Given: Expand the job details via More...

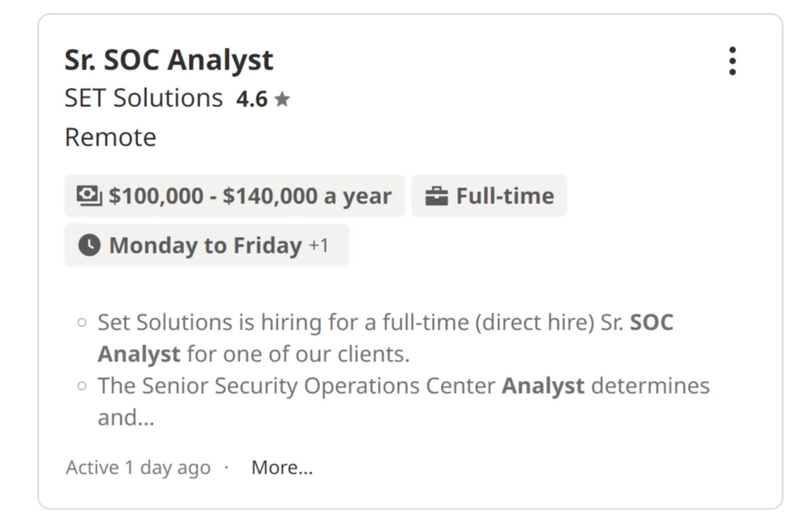Looking at the screenshot, I should (282, 468).
